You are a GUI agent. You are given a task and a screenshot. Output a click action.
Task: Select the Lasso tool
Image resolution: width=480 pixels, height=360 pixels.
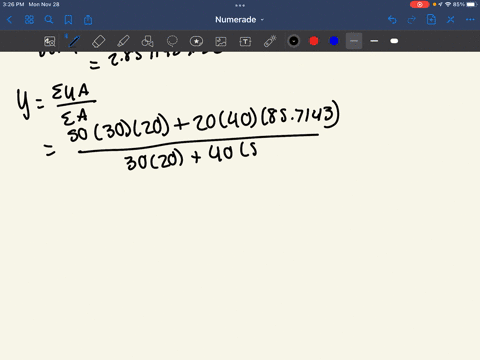point(172,41)
